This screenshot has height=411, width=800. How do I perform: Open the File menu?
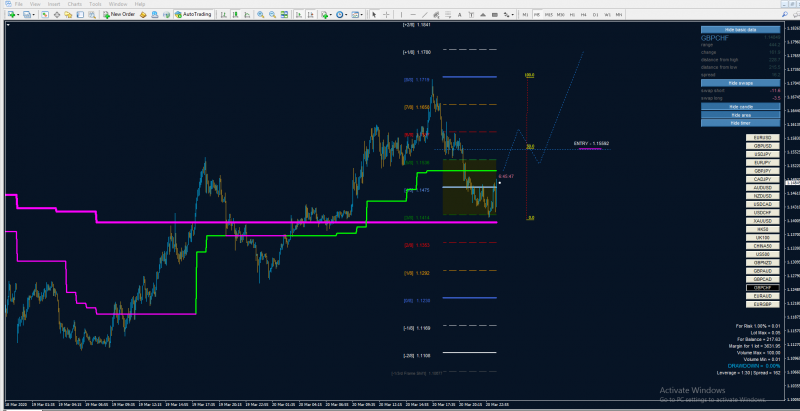[x=18, y=4]
